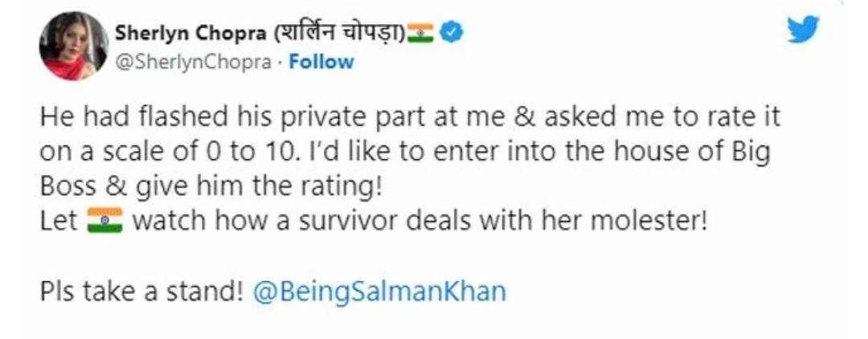Click the word "Let" before the flag
Screen dimensions: 868x339
coord(59,220)
